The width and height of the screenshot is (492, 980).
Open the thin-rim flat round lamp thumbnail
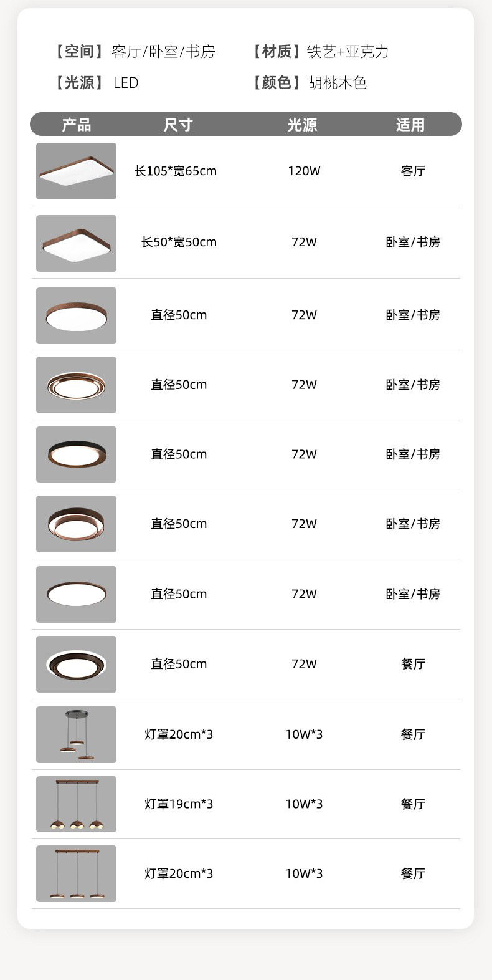click(76, 594)
